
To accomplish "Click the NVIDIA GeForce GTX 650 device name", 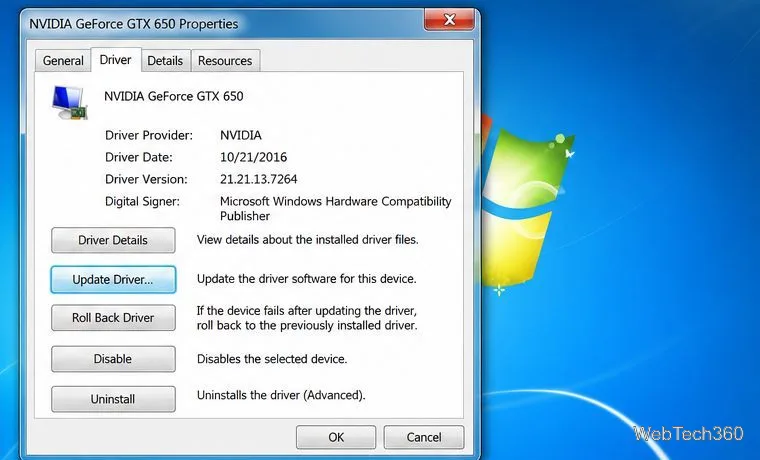I will coord(174,96).
